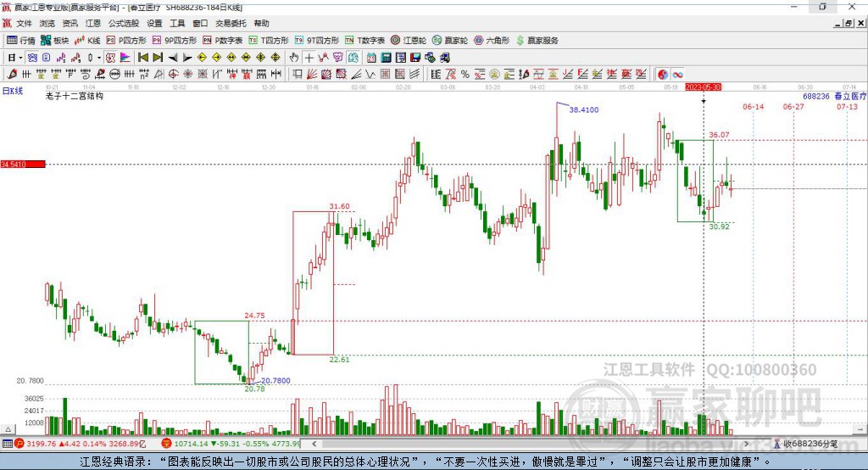Click 日K线 period label
Image resolution: width=868 pixels, height=470 pixels.
12,91
